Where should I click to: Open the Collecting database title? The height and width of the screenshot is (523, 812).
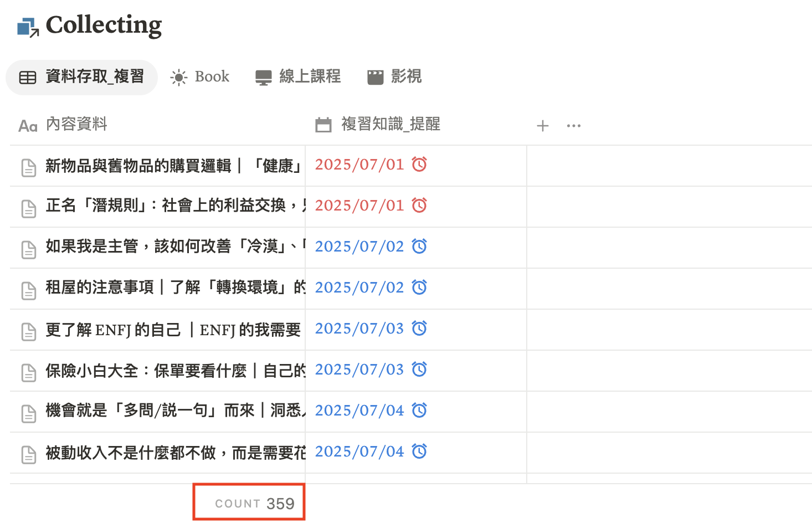click(x=104, y=25)
